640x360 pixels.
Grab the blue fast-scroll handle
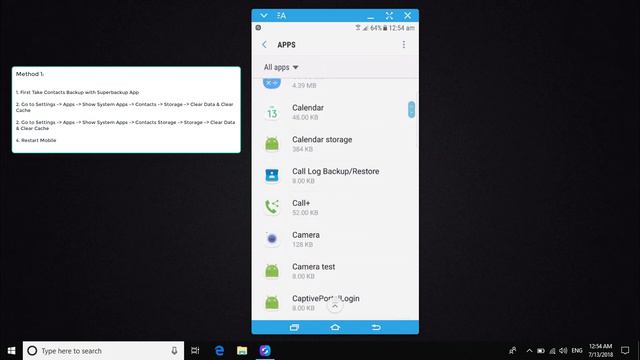pyautogui.click(x=411, y=110)
